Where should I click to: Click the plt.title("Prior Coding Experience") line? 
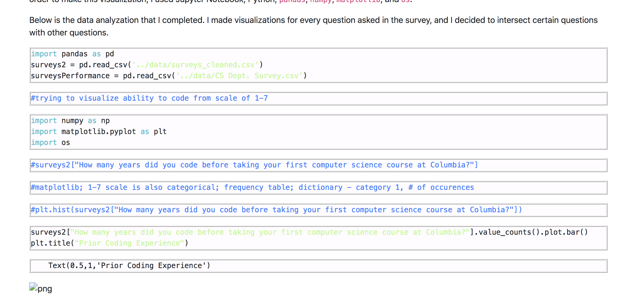pos(109,243)
